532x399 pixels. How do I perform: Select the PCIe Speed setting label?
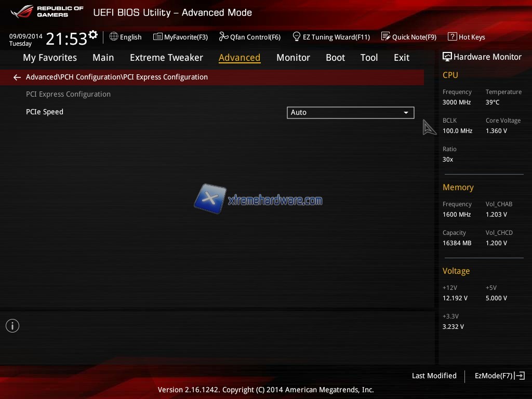45,112
